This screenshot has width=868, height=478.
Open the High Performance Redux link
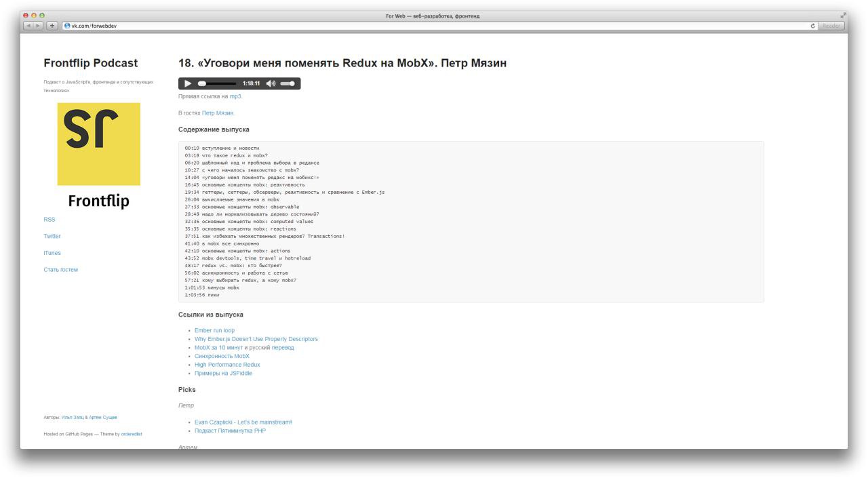[227, 365]
